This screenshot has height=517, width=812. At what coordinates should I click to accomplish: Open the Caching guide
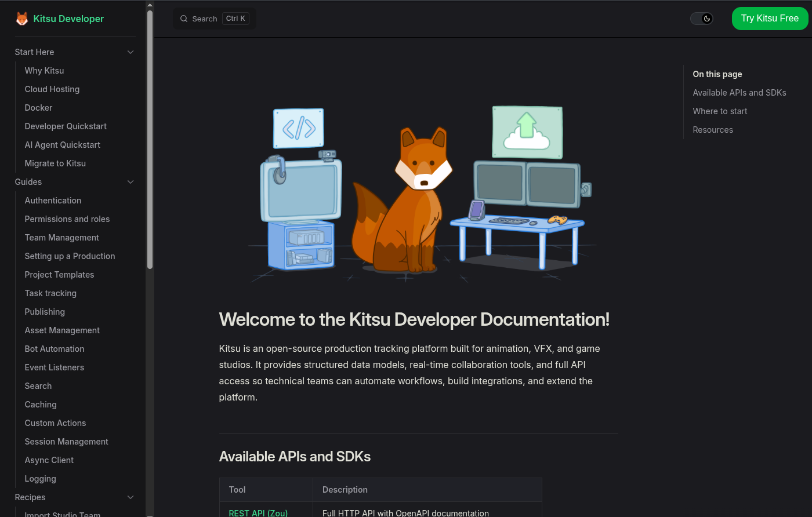point(41,405)
